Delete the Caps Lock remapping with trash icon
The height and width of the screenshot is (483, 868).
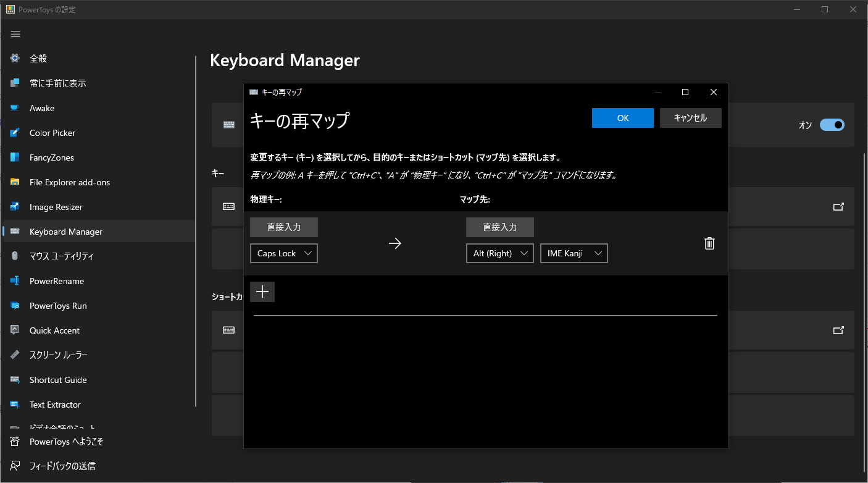coord(709,243)
